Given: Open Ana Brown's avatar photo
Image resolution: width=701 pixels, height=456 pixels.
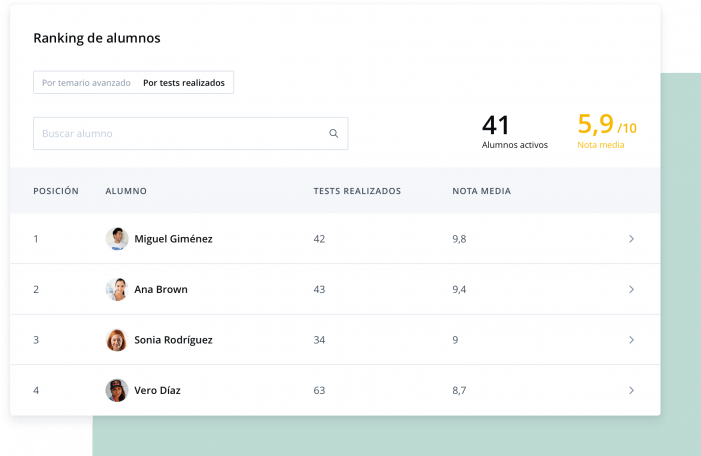Looking at the screenshot, I should 117,289.
